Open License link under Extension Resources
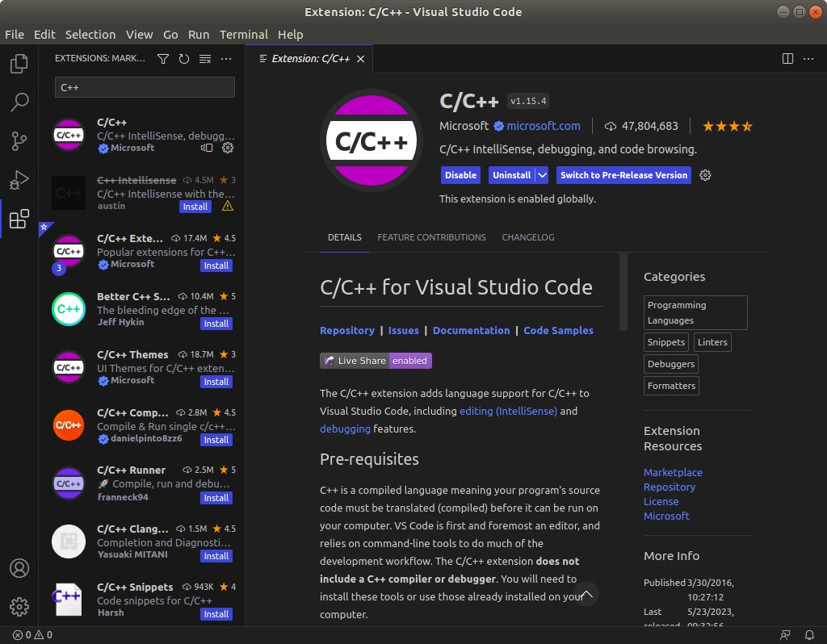This screenshot has height=644, width=827. tap(661, 502)
